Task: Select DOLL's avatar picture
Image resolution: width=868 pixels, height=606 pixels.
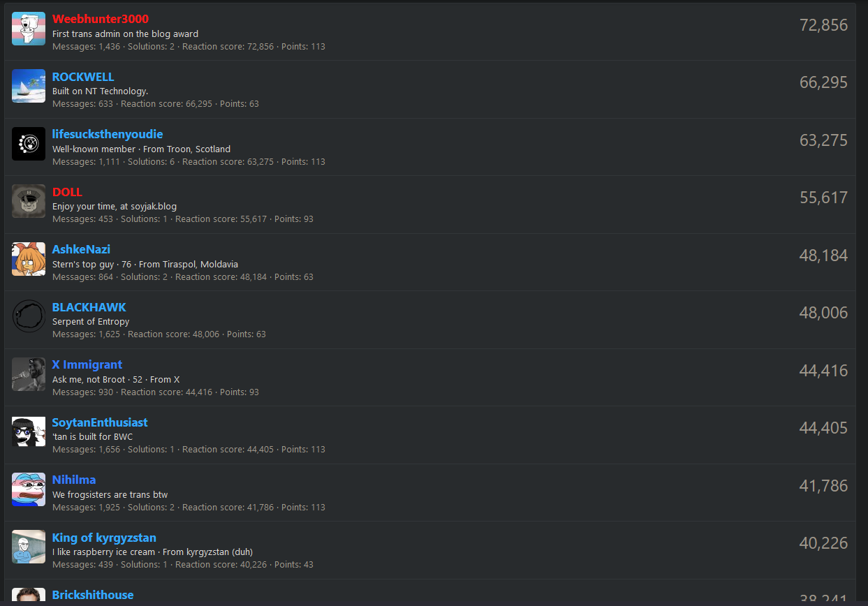Action: point(29,201)
